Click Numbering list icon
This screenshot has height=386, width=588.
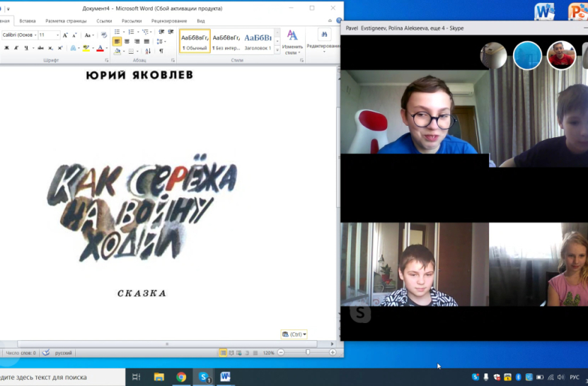point(131,32)
